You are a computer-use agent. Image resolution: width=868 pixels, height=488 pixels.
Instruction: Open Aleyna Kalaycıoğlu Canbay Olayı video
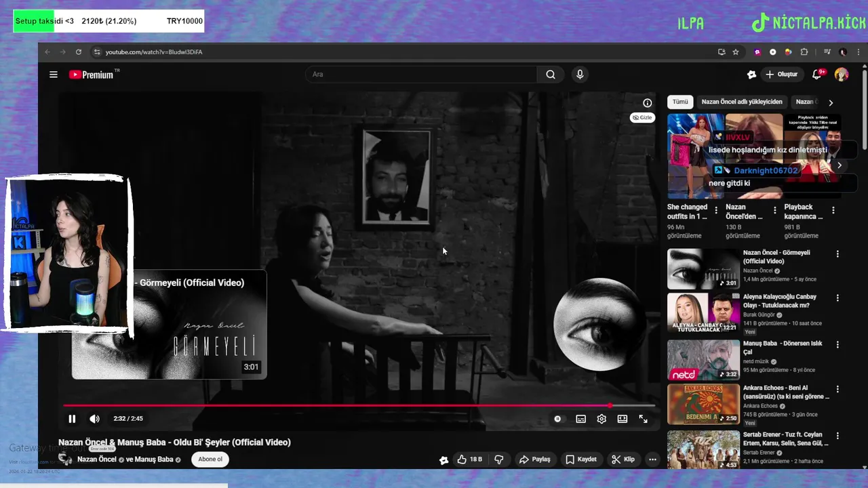pos(703,313)
